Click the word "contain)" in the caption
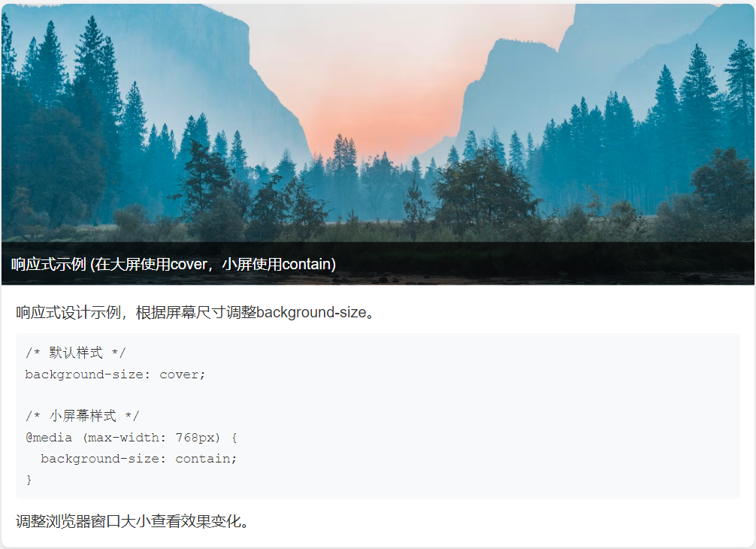This screenshot has height=549, width=756. [x=309, y=265]
